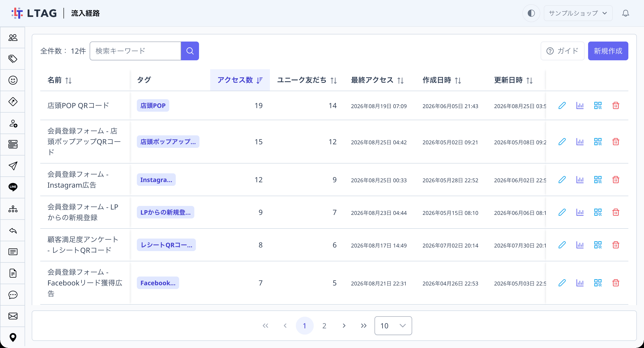Open the rows-per-page dropdown showing 10

[x=393, y=325]
